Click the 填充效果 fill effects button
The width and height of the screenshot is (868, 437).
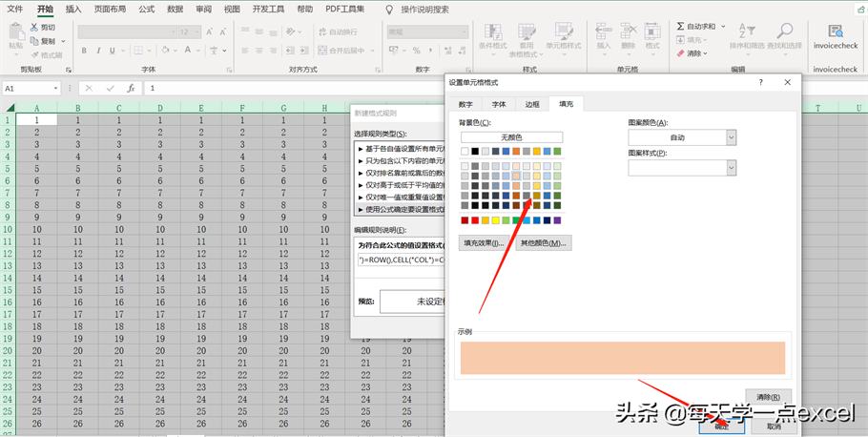point(485,243)
